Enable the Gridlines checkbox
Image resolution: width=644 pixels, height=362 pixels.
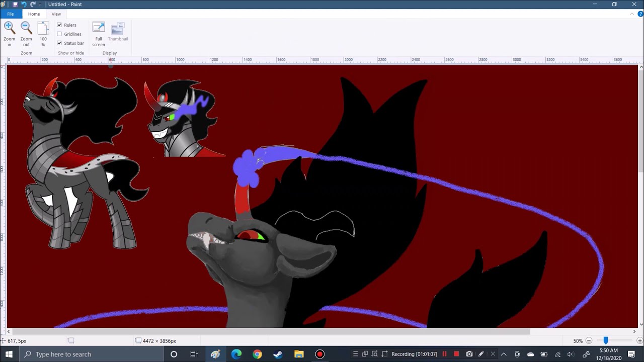click(59, 34)
